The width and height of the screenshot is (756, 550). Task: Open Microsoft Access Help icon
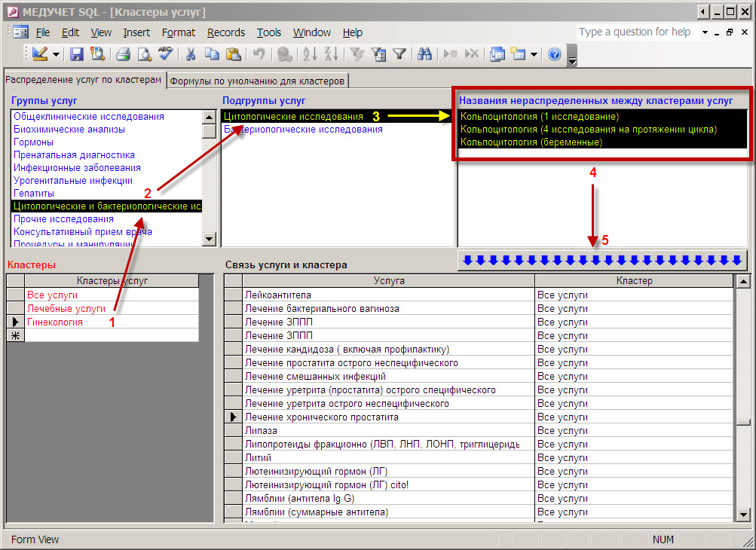(x=555, y=54)
